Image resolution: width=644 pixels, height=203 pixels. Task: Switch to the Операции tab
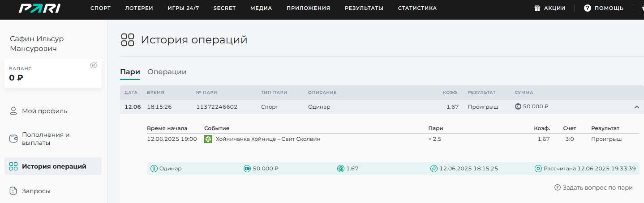[167, 72]
